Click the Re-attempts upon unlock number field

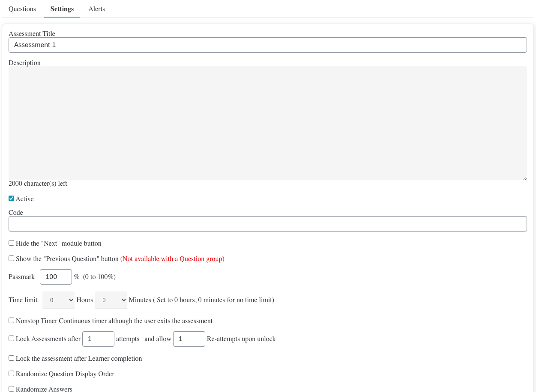click(189, 339)
